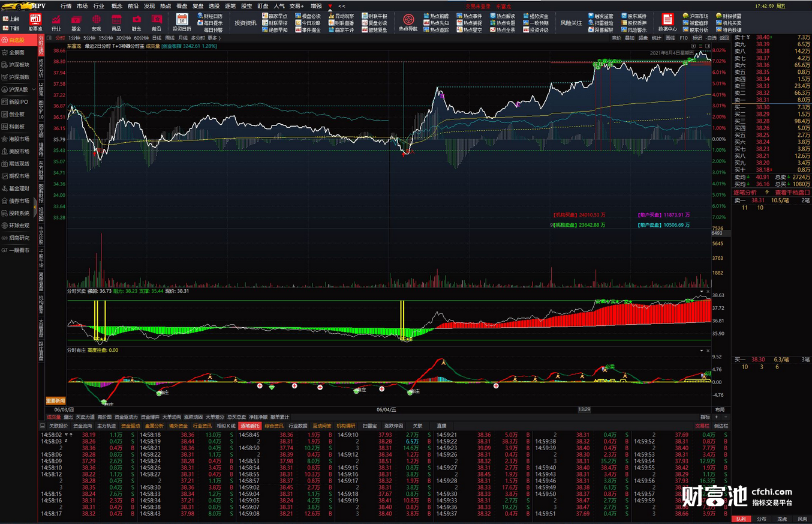The width and height of the screenshot is (812, 524).
Task: Open 美股市场 in the sidebar
Action: click(17, 151)
